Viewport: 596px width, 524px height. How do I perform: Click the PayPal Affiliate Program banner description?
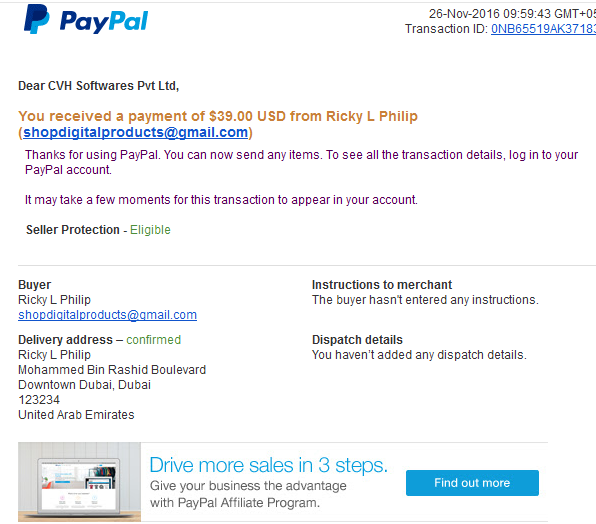(248, 494)
